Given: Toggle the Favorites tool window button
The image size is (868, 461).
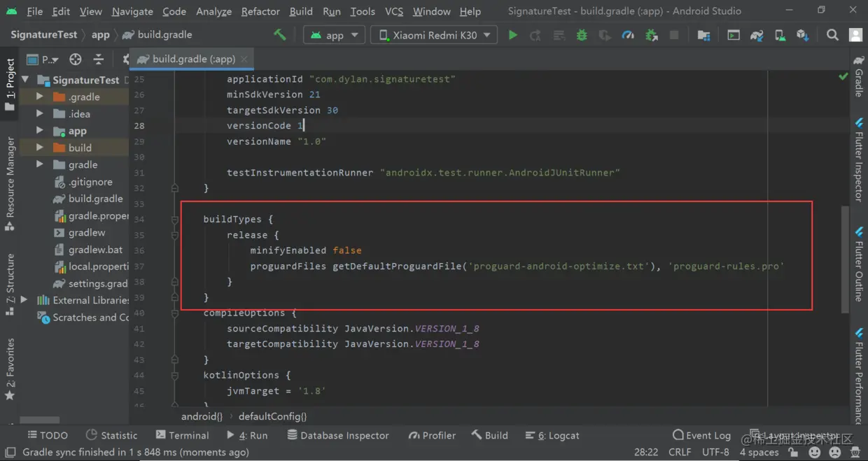Looking at the screenshot, I should click(x=10, y=369).
